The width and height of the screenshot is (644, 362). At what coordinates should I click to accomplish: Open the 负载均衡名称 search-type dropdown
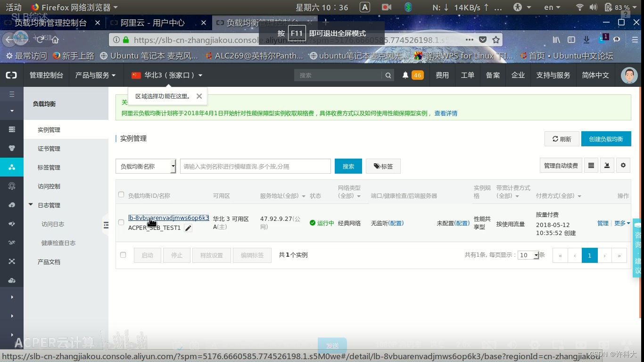[x=146, y=166]
